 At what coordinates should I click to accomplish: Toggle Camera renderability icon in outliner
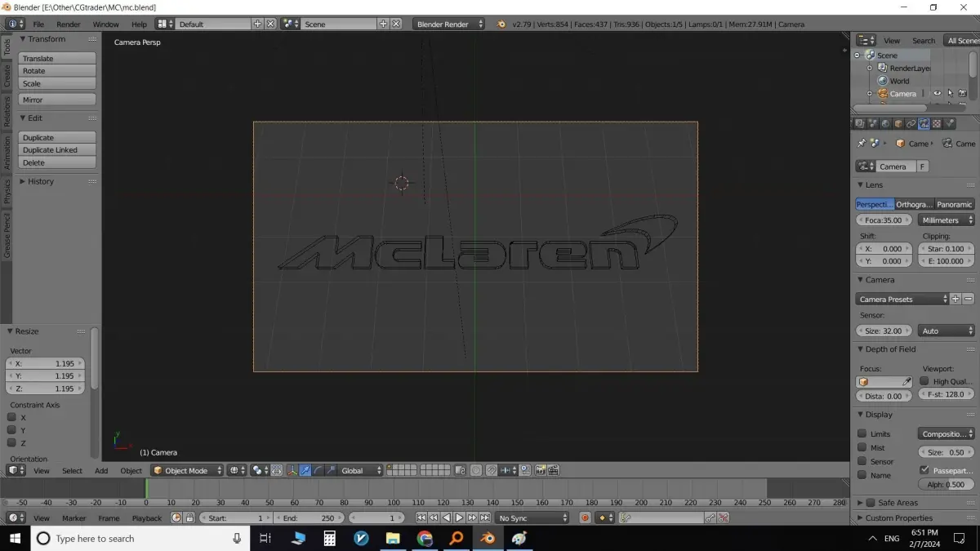962,94
